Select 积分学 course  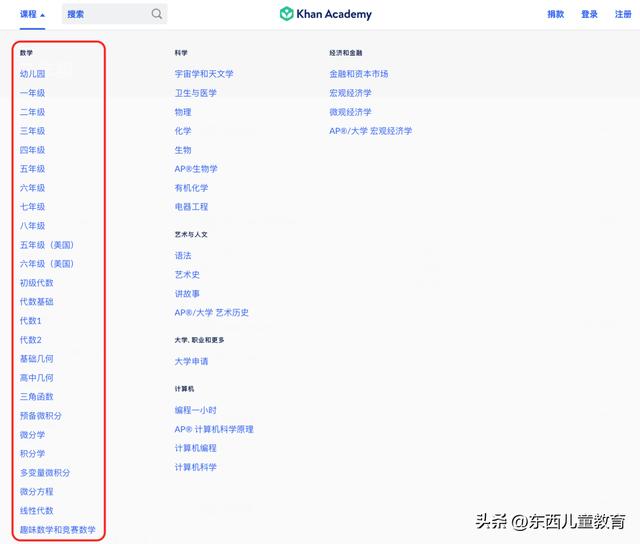(x=33, y=453)
